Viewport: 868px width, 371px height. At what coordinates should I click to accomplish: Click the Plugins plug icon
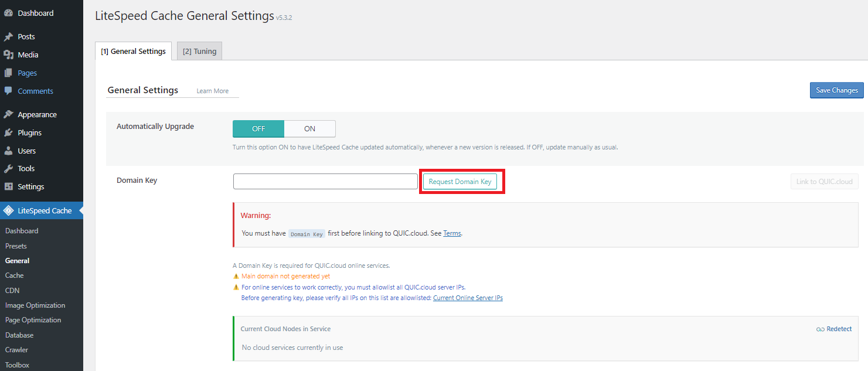[x=8, y=132]
